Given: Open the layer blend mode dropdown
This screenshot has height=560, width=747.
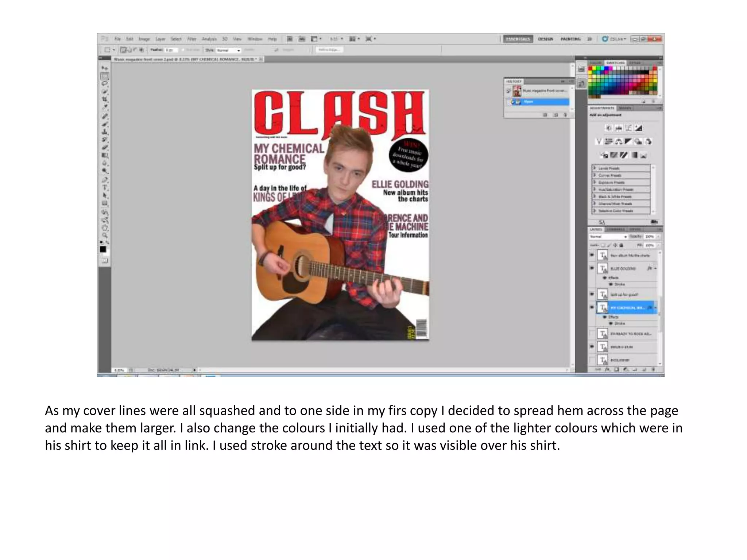Looking at the screenshot, I should click(x=609, y=237).
